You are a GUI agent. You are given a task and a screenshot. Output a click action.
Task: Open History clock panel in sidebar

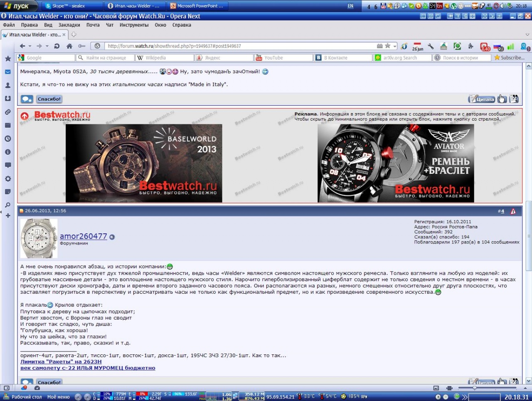(x=8, y=139)
